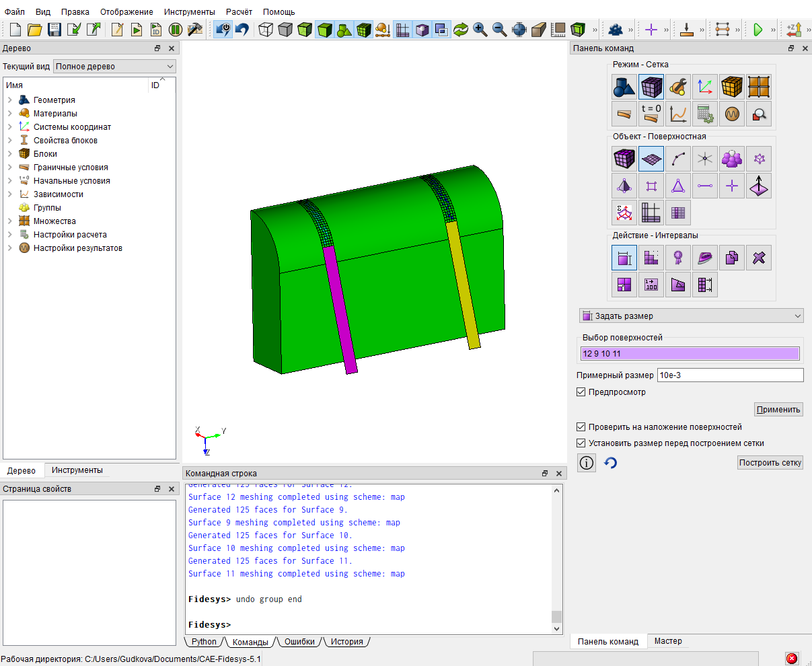The width and height of the screenshot is (812, 666).
Task: Open the Мастер tab
Action: pos(668,641)
